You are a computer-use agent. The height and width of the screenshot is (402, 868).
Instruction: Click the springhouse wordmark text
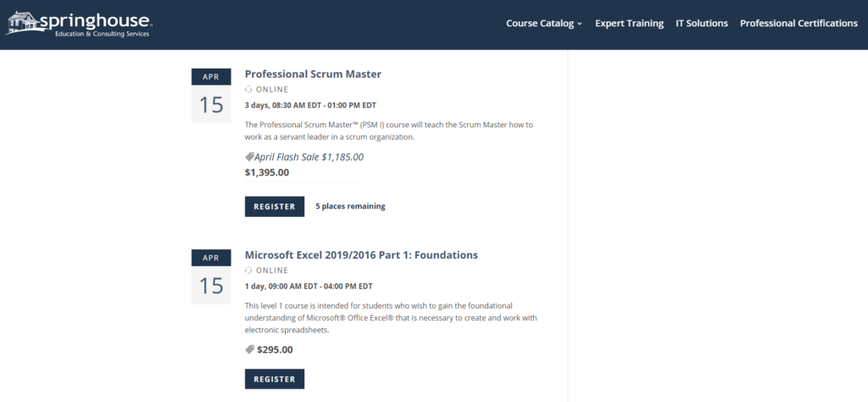pos(95,21)
